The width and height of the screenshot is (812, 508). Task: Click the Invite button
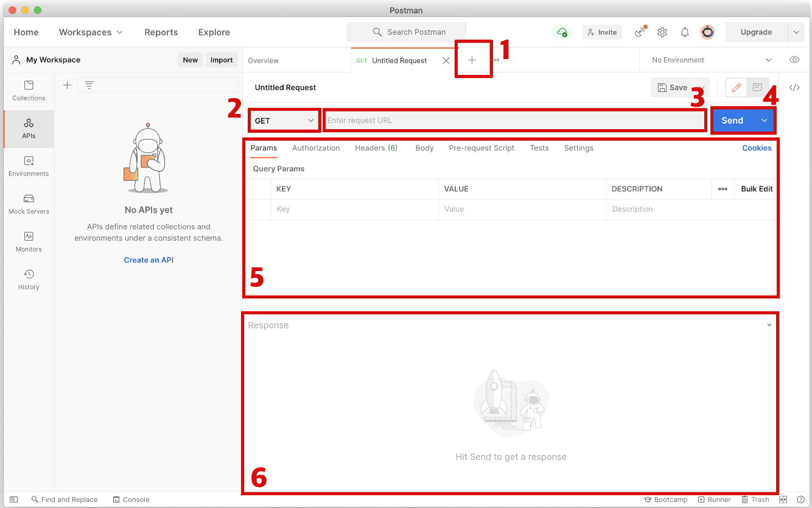point(601,32)
